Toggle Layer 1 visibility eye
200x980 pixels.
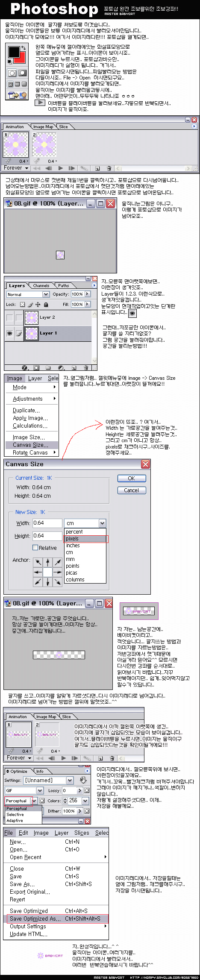point(9,333)
